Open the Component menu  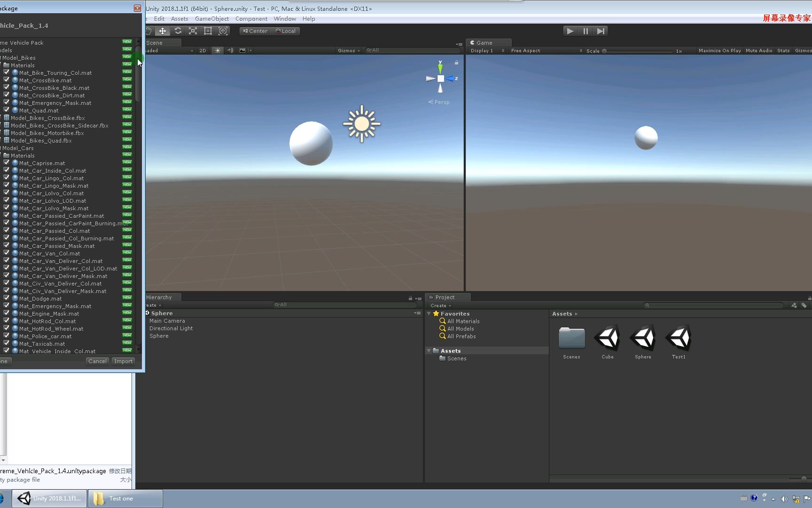click(x=251, y=19)
